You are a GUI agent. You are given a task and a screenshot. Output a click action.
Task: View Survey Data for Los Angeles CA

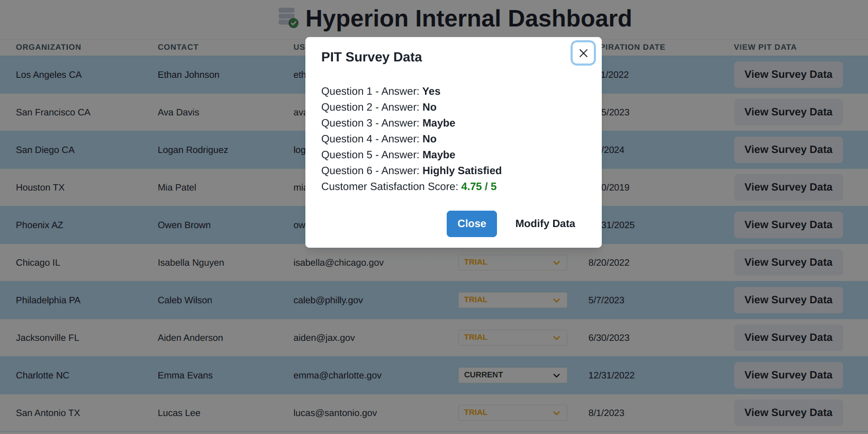tap(788, 75)
